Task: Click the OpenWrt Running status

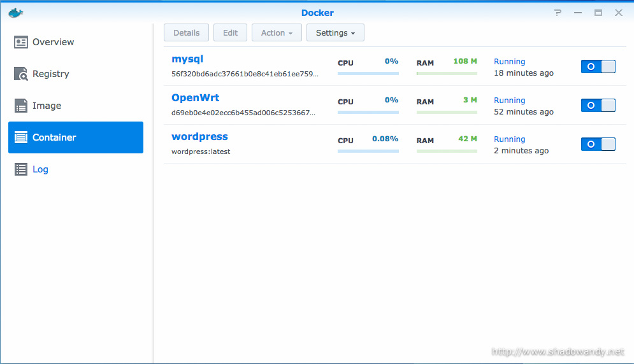Action: click(510, 101)
